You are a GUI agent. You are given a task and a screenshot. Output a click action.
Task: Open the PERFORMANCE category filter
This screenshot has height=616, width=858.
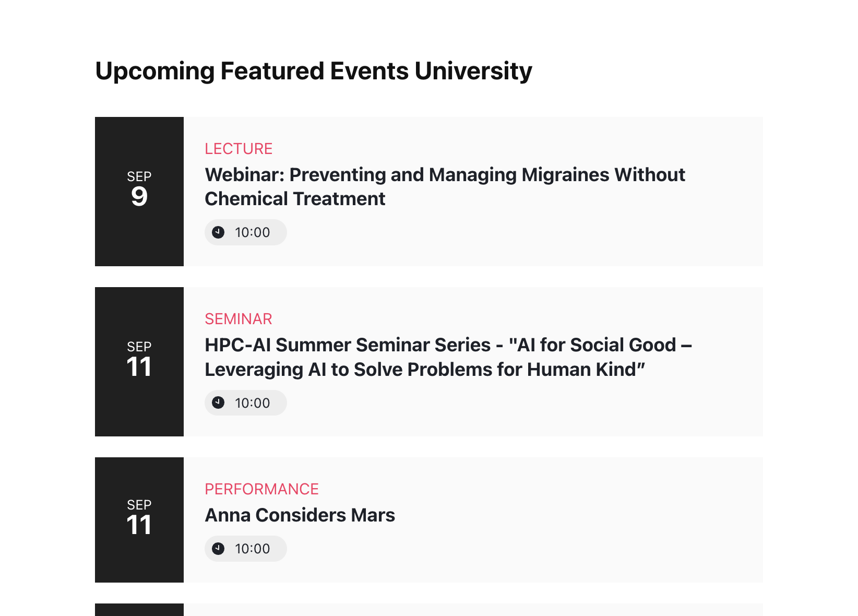point(261,489)
